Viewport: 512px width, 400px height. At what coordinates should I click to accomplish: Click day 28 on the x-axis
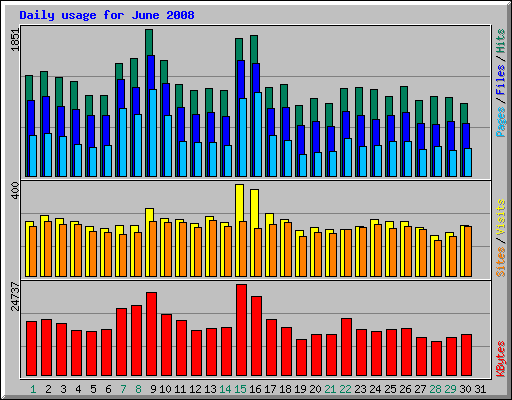pos(435,389)
